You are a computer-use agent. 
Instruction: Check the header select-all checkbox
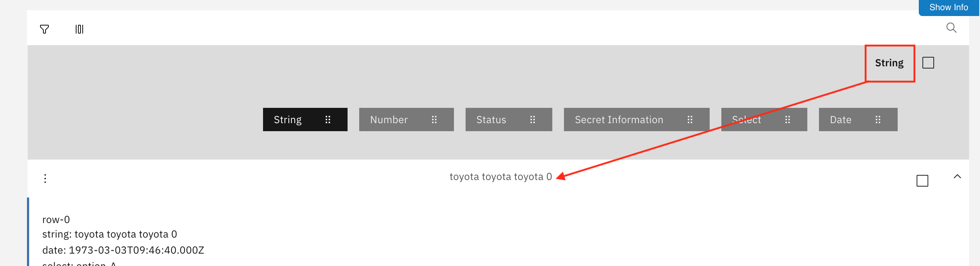click(x=928, y=63)
